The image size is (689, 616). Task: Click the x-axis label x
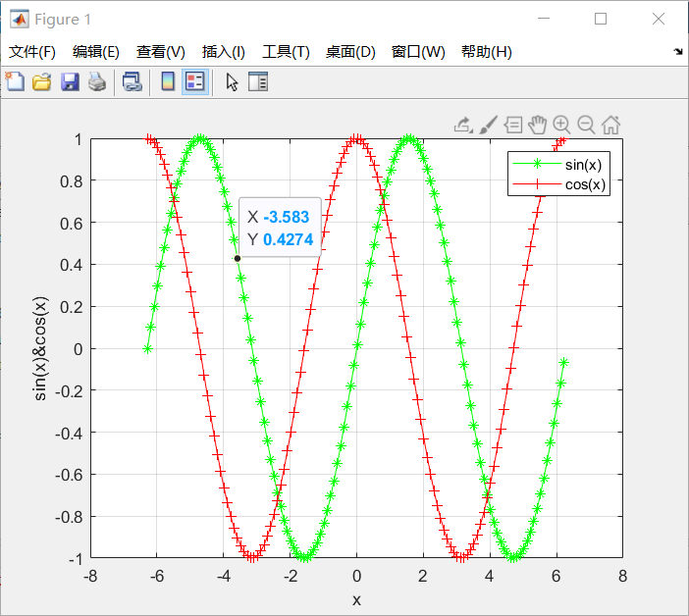coord(356,599)
